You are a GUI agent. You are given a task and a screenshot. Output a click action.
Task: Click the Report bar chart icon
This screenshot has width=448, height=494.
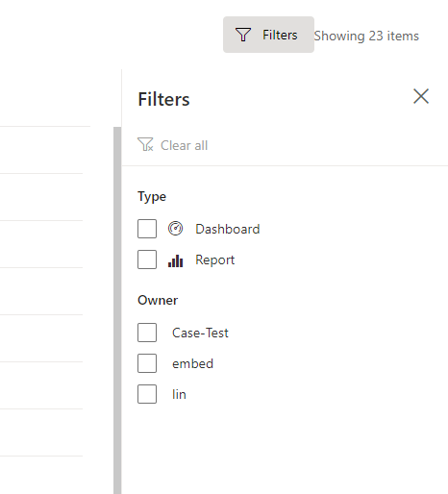(175, 261)
